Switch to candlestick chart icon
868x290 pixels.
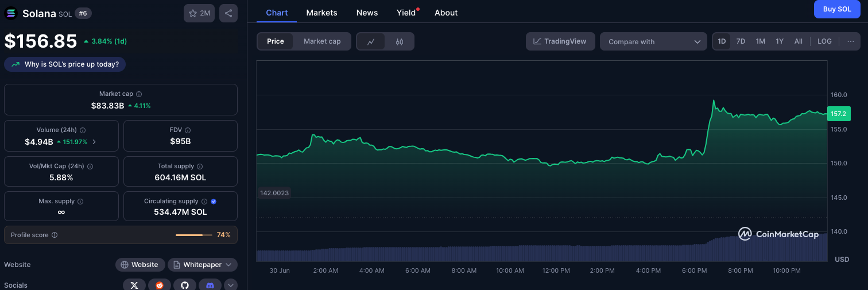[400, 41]
